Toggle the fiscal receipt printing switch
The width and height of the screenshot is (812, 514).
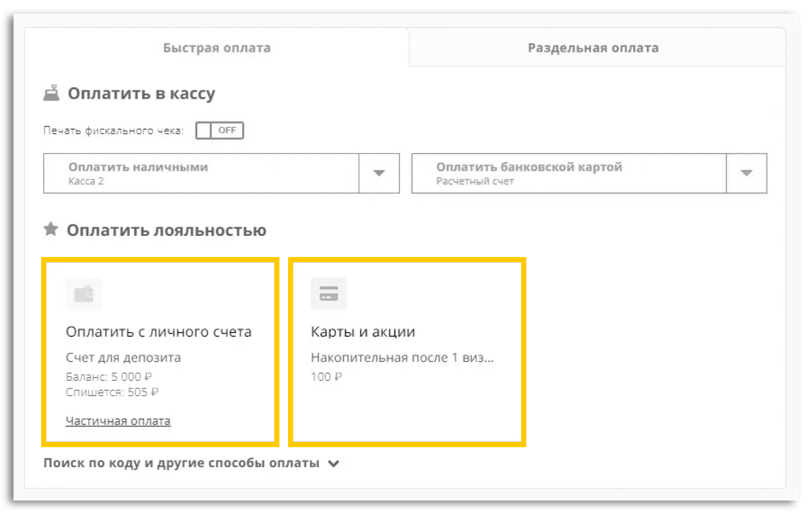(x=219, y=130)
